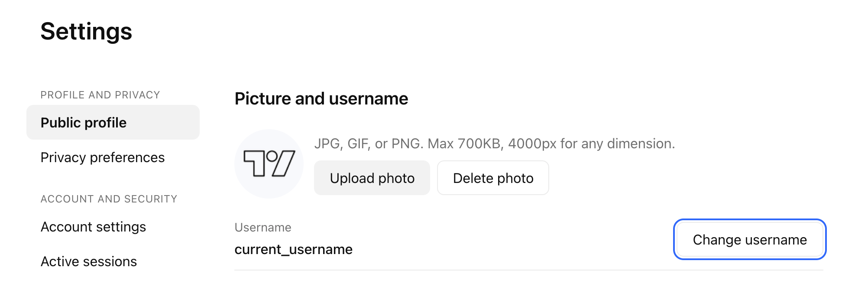Viewport: 868px width, 287px height.
Task: Select the current_username text
Action: coord(294,249)
